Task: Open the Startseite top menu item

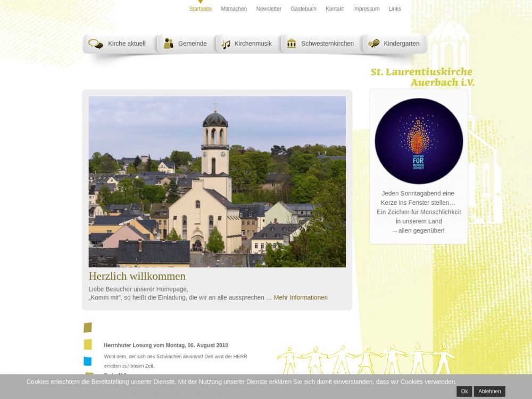Action: pos(200,9)
